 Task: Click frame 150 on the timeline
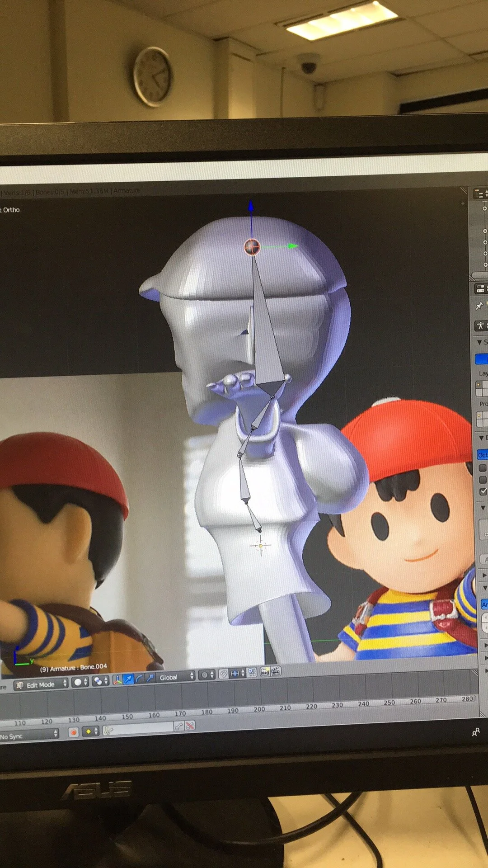pos(127,717)
